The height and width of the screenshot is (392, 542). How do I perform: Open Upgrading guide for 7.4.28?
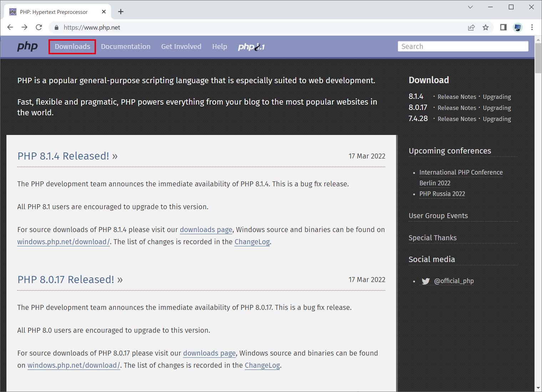(497, 119)
